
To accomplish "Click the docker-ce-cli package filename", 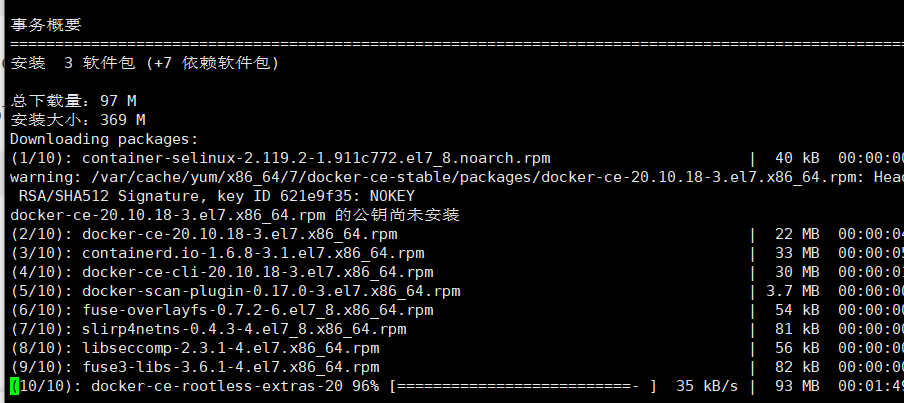I will tap(258, 272).
